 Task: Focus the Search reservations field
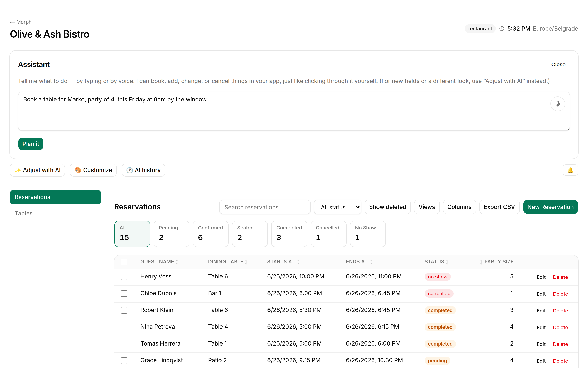point(265,207)
